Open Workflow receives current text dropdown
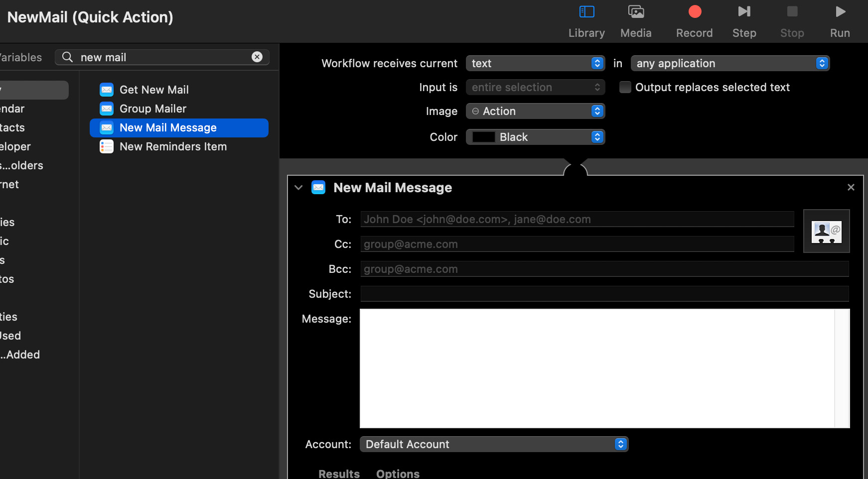The width and height of the screenshot is (868, 479). 536,63
